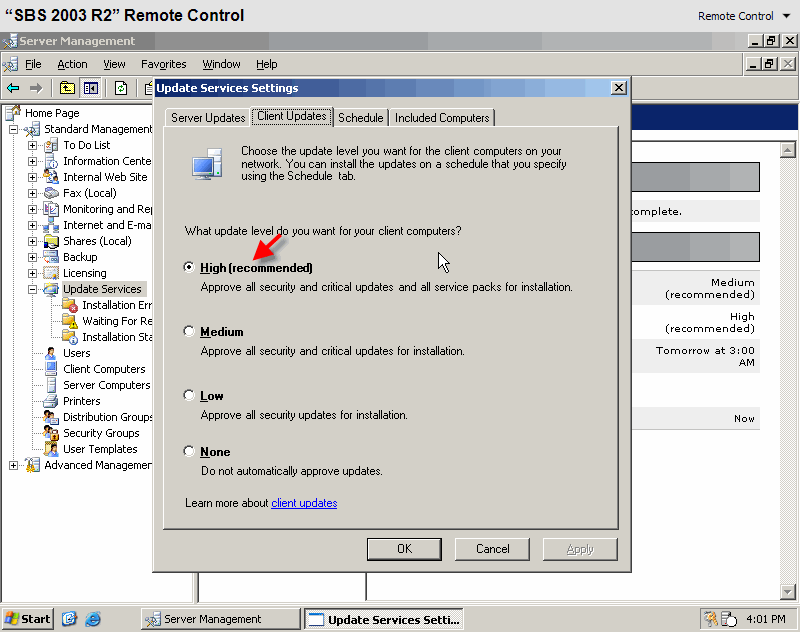
Task: Click the Installation Status icon
Action: click(x=70, y=337)
